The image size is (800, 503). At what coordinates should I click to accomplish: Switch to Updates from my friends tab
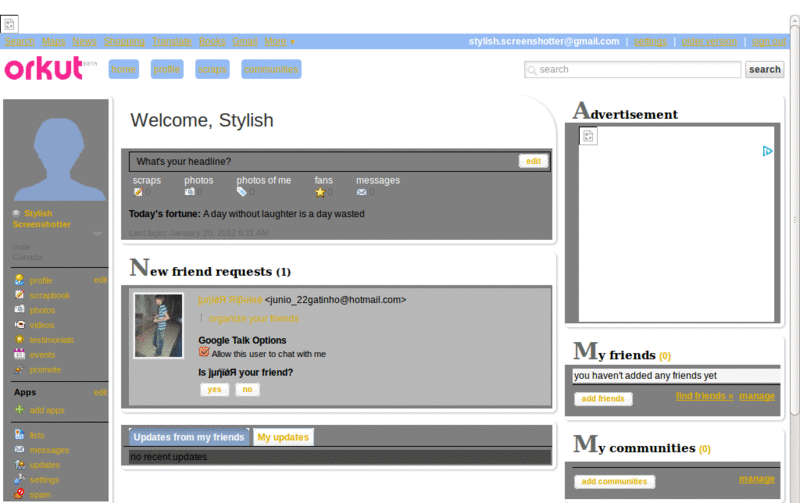[189, 437]
